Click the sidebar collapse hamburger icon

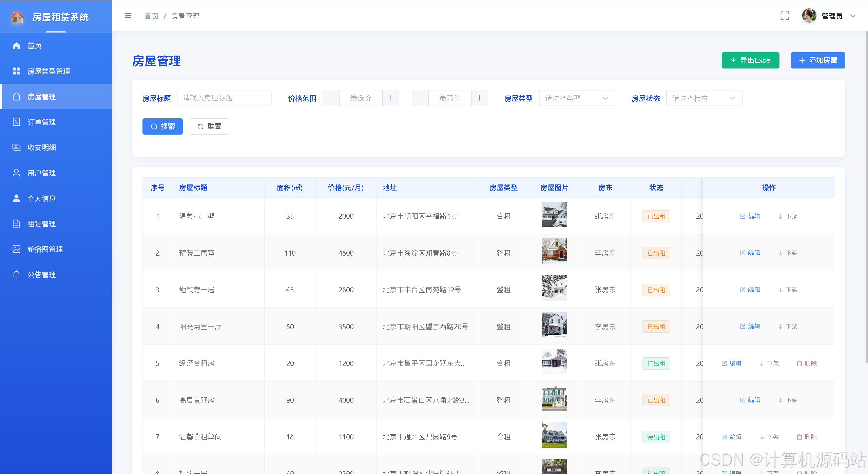pyautogui.click(x=128, y=16)
